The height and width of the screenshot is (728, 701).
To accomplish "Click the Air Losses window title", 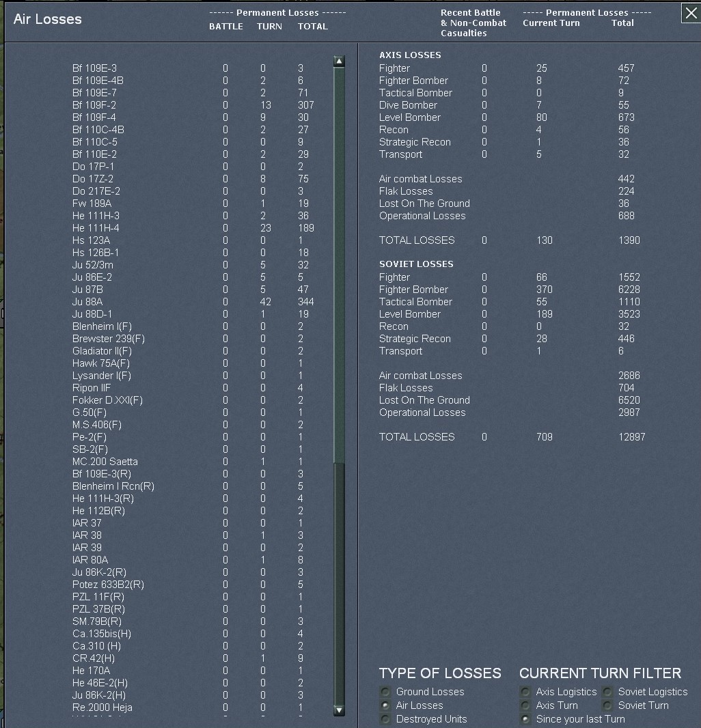I will (x=47, y=19).
